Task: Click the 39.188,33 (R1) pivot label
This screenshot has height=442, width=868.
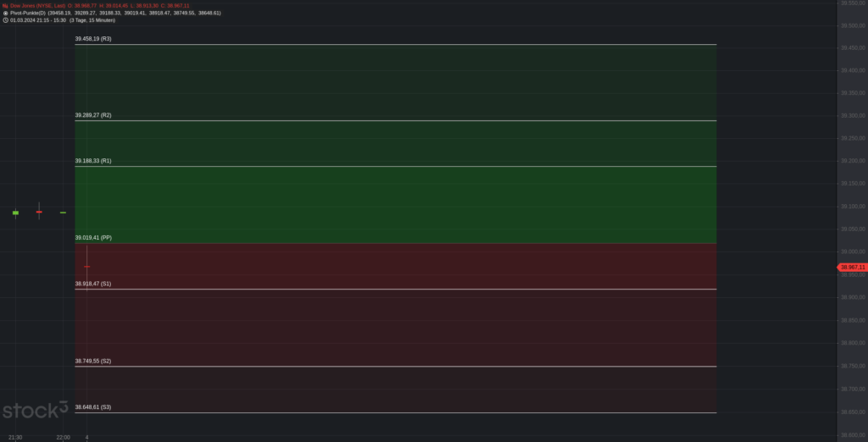Action: [x=93, y=161]
